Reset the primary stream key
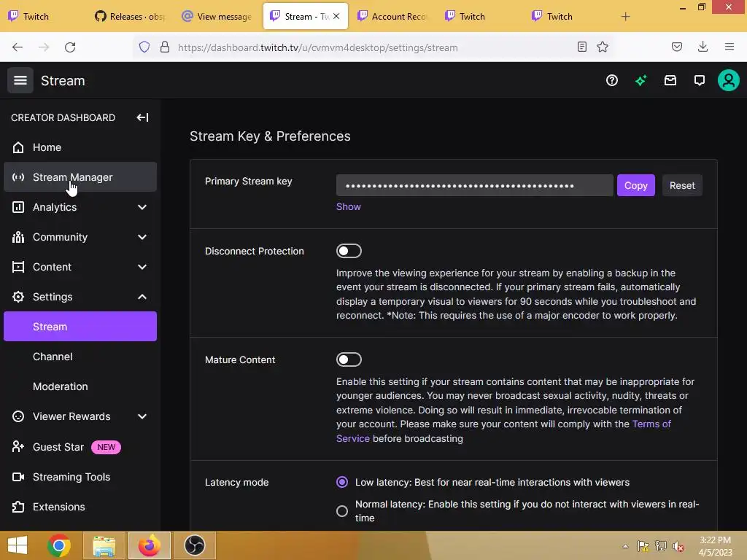 682,185
